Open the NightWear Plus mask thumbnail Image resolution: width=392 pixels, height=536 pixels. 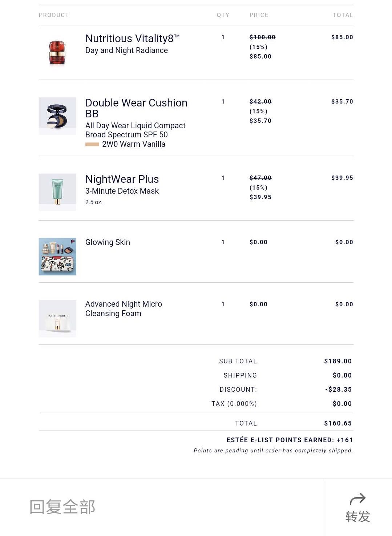pyautogui.click(x=57, y=192)
